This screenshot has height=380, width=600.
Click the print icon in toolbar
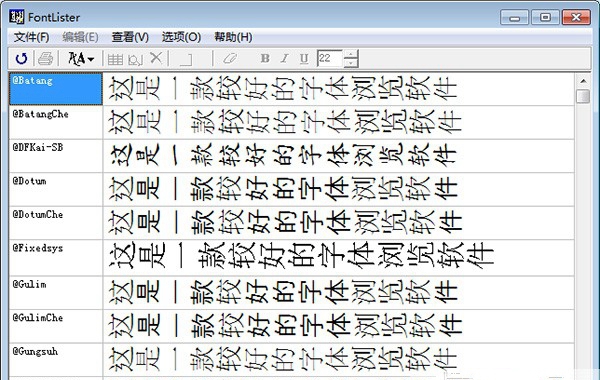coord(45,59)
